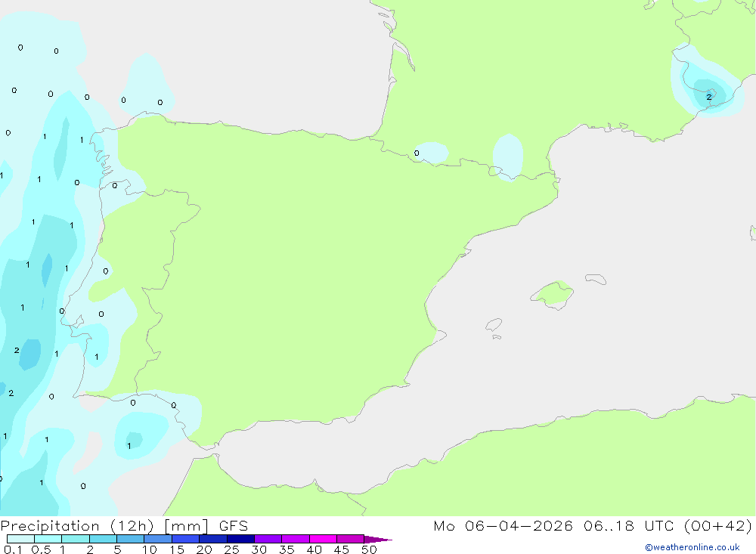Pick the 0.5–1 mm legend swatch

point(48,539)
